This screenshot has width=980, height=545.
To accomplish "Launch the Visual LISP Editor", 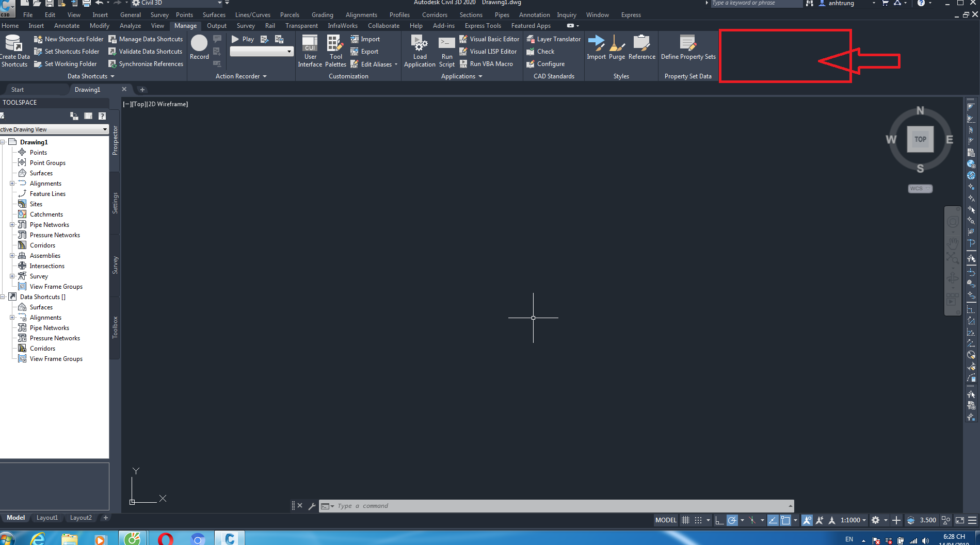I will (x=488, y=51).
